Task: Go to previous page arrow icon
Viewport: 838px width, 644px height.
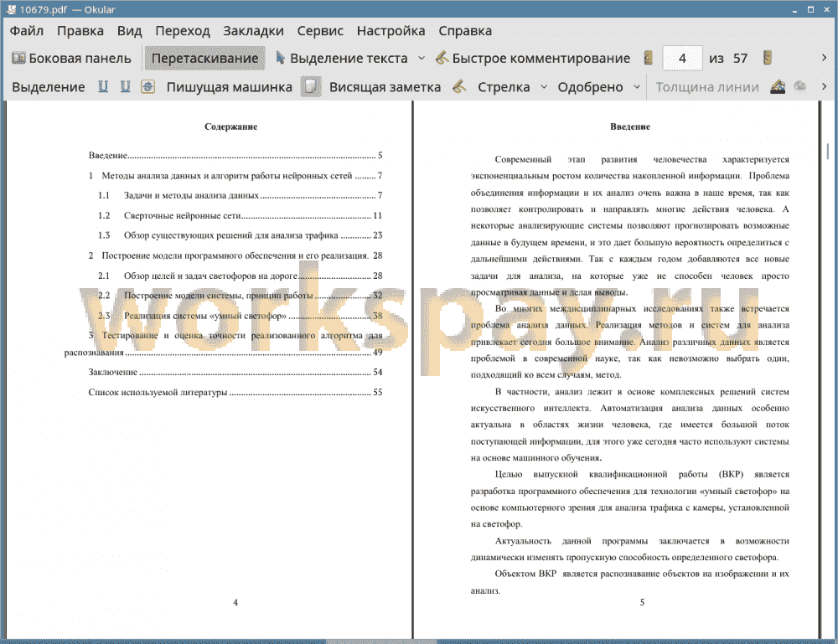Action: point(648,58)
